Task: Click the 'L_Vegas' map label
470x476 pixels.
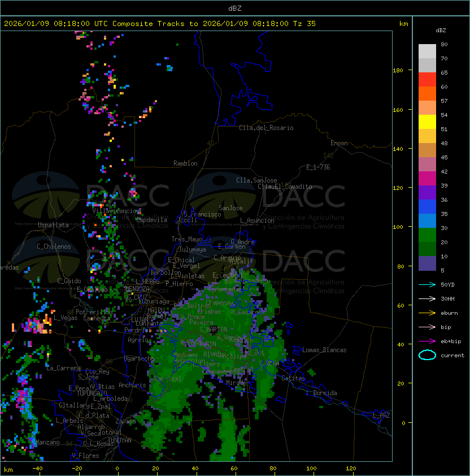Action: pos(66,318)
